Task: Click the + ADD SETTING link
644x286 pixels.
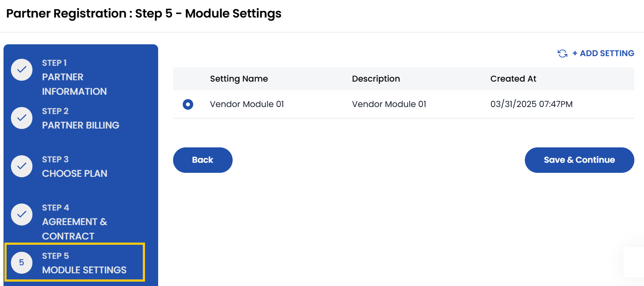Action: click(603, 54)
